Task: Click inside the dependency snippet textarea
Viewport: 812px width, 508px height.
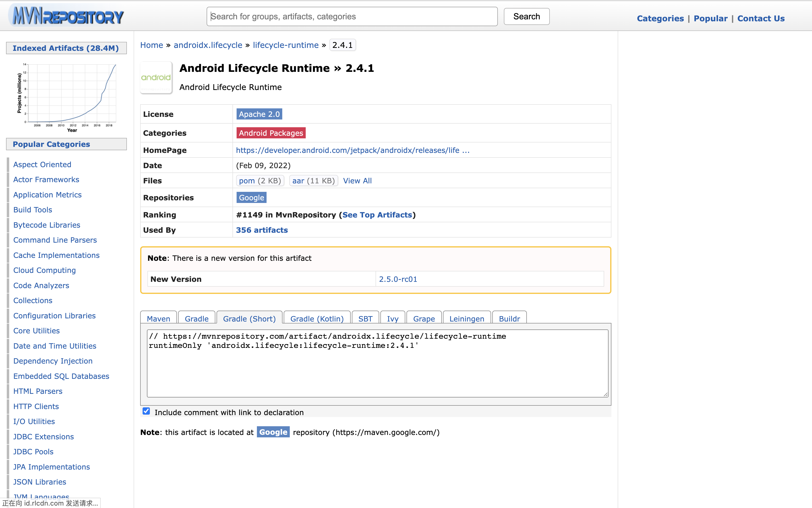Action: click(x=377, y=363)
